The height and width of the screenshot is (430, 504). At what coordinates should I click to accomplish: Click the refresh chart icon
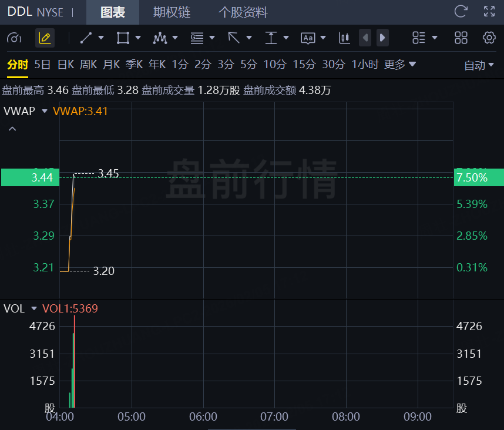pos(461,12)
